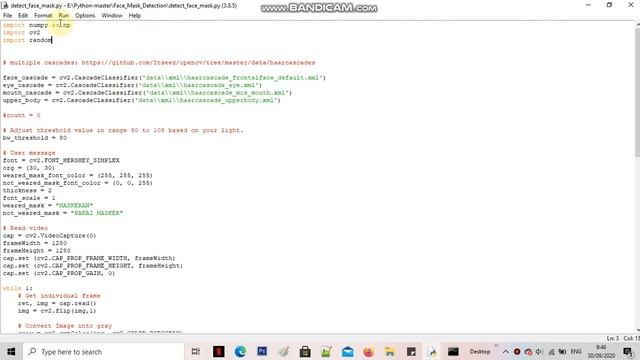Click the IDLE vertical scrollbar thumb
The image size is (640, 360).
click(x=637, y=92)
